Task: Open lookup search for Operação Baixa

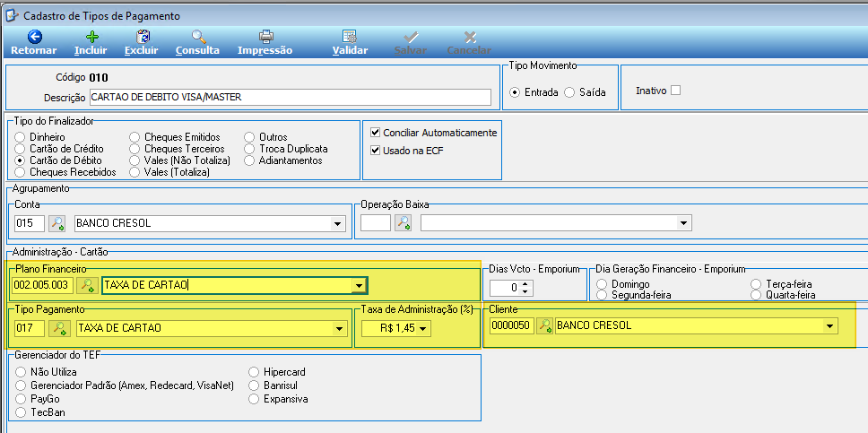Action: [x=403, y=223]
